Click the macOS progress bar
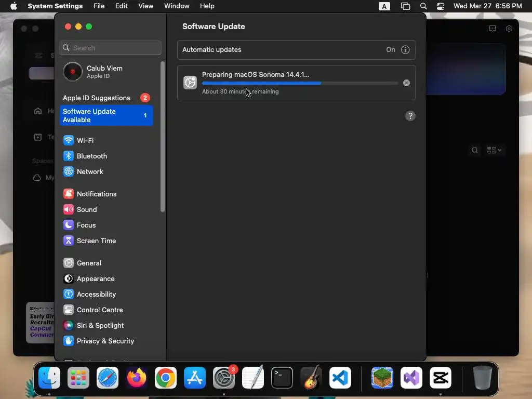The image size is (532, 399). point(300,83)
